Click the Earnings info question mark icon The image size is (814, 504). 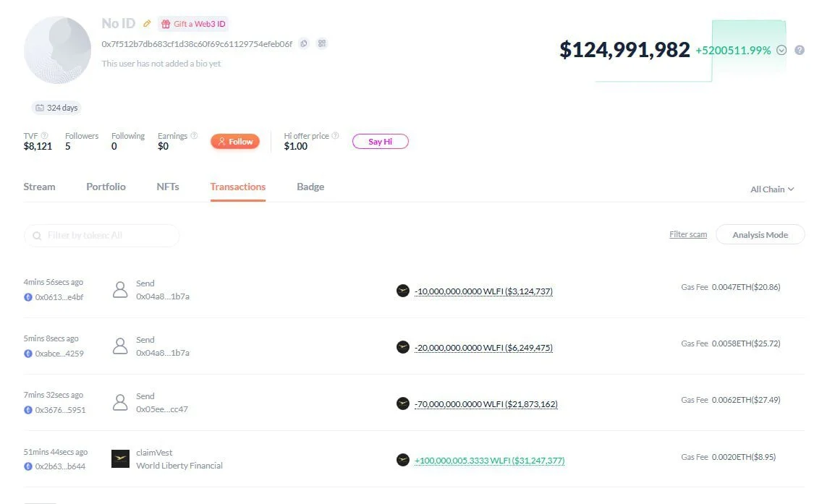pos(194,135)
